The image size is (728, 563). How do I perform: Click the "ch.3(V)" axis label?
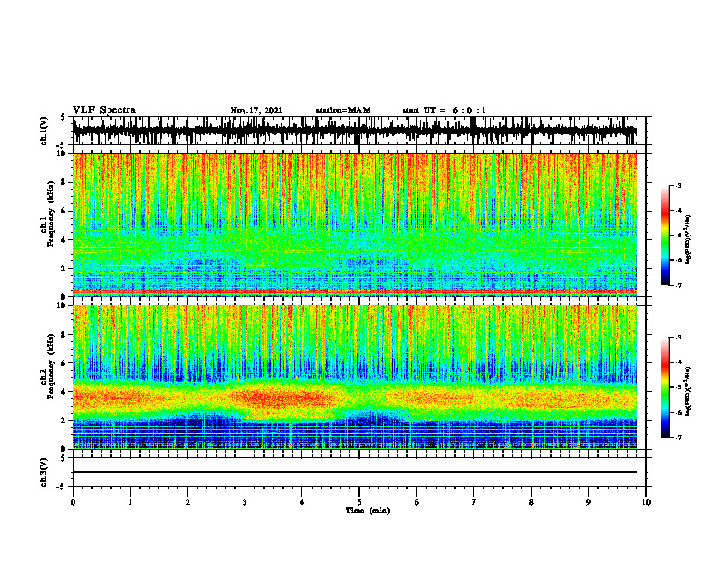click(x=44, y=472)
